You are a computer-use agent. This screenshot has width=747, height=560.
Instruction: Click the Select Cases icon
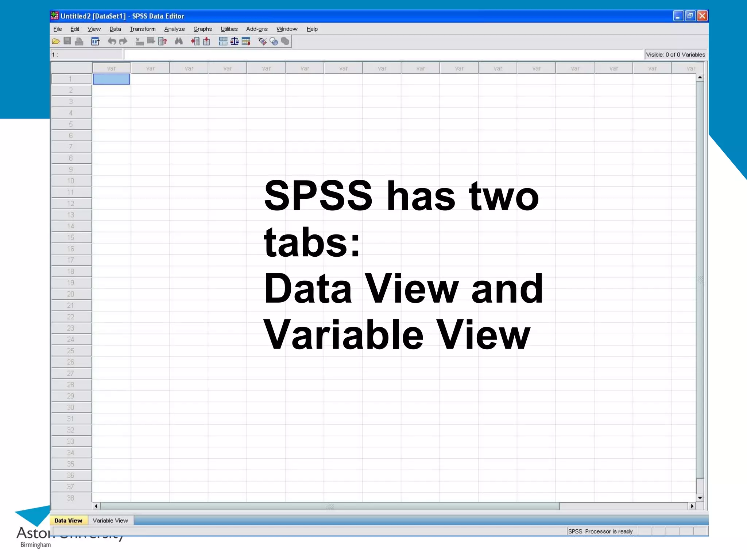246,42
